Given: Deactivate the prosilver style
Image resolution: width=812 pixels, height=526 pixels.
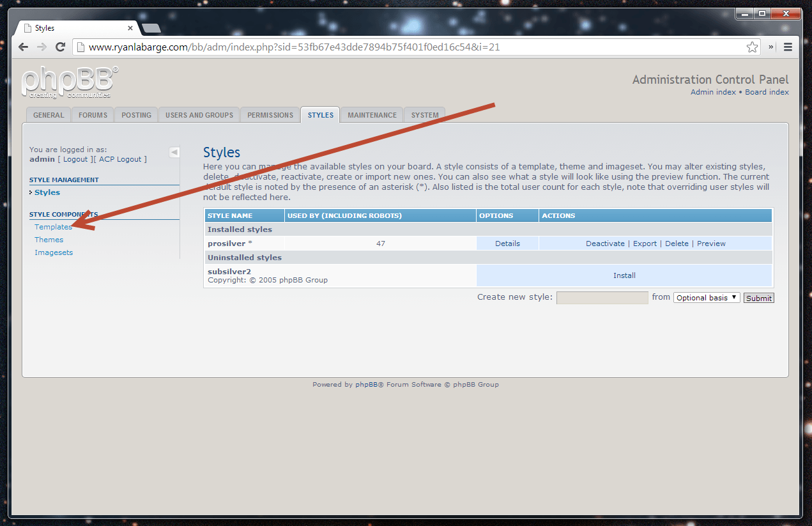Looking at the screenshot, I should pyautogui.click(x=605, y=244).
